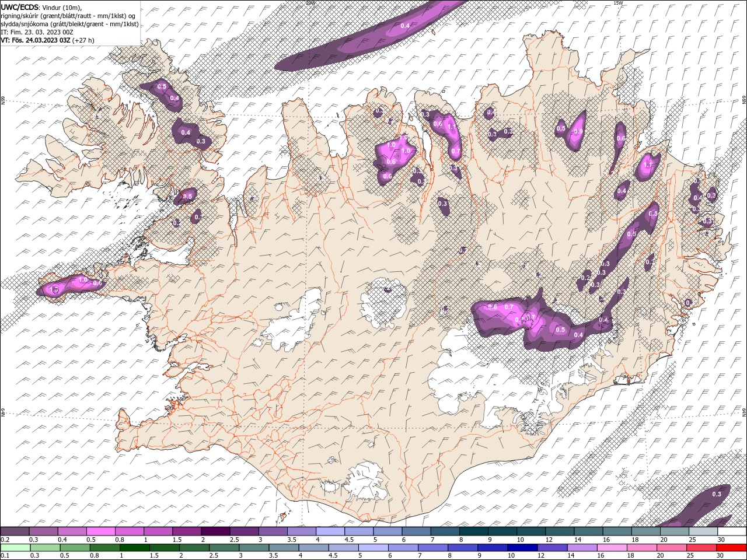Click the '0.2' label in the top legend row

pos(5,540)
